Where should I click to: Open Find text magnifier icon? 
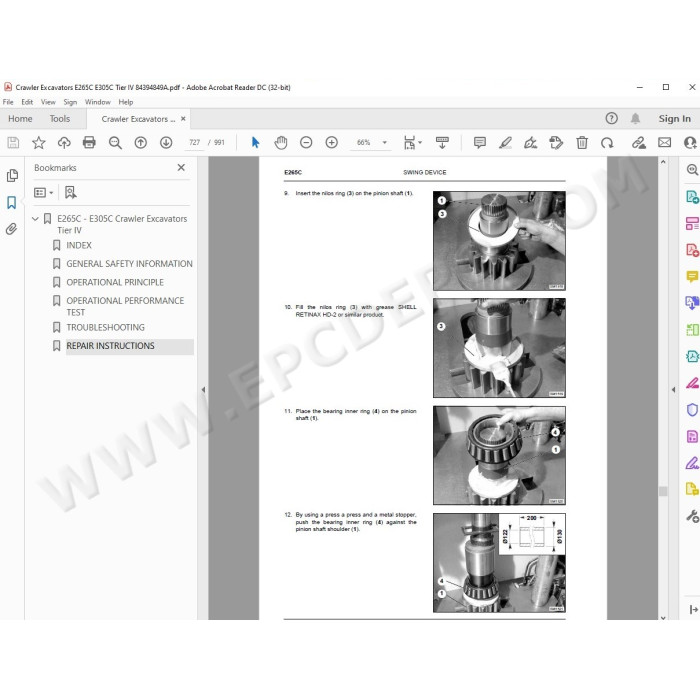click(115, 143)
